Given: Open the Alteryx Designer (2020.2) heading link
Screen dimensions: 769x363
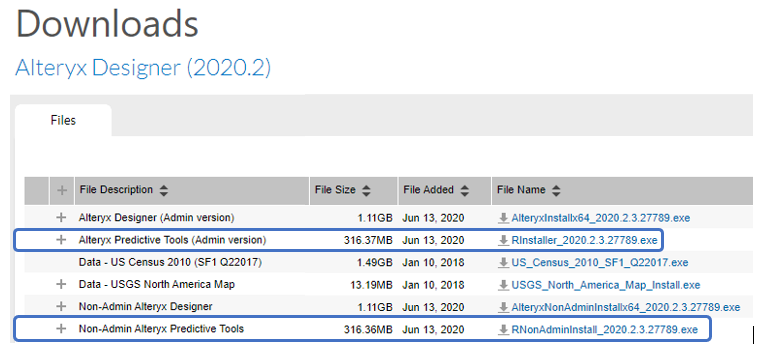Looking at the screenshot, I should [x=143, y=67].
